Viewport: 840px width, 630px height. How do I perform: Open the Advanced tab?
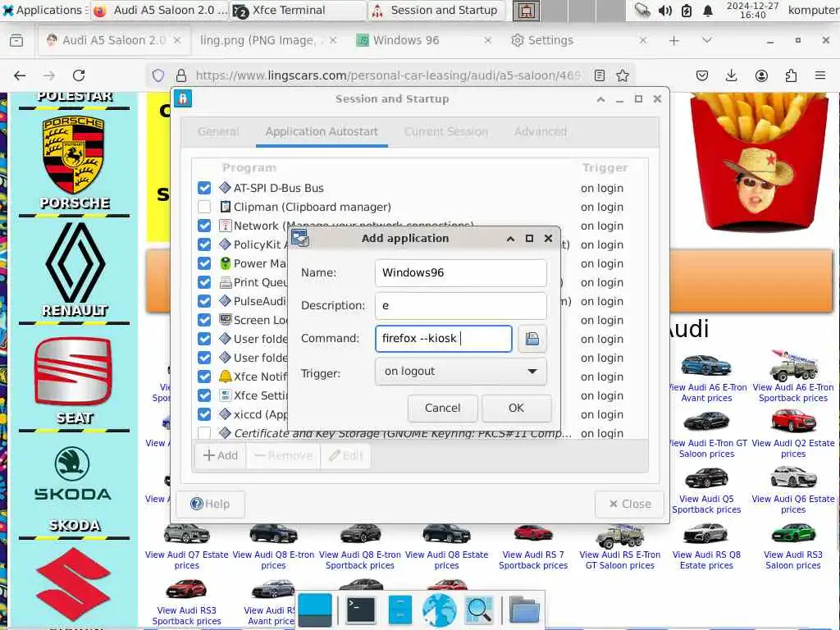tap(541, 132)
